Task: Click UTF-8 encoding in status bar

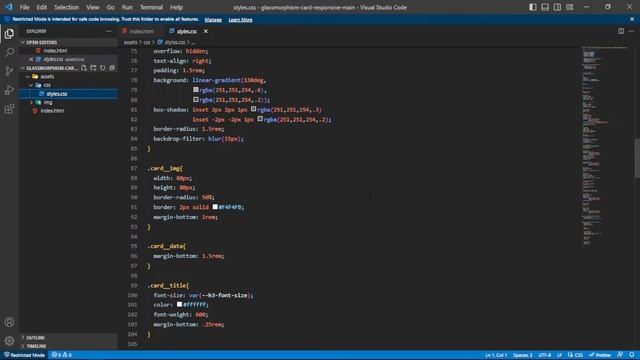Action: tap(545, 355)
